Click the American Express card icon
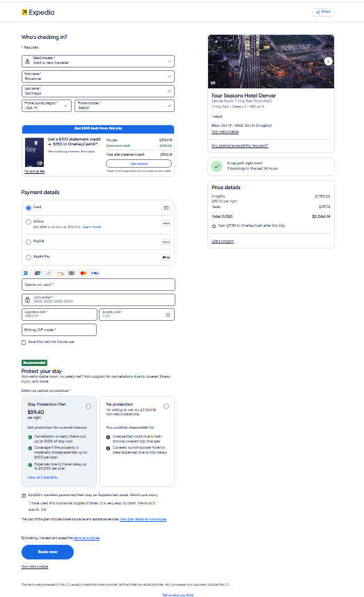The width and height of the screenshot is (364, 597). pos(26,273)
